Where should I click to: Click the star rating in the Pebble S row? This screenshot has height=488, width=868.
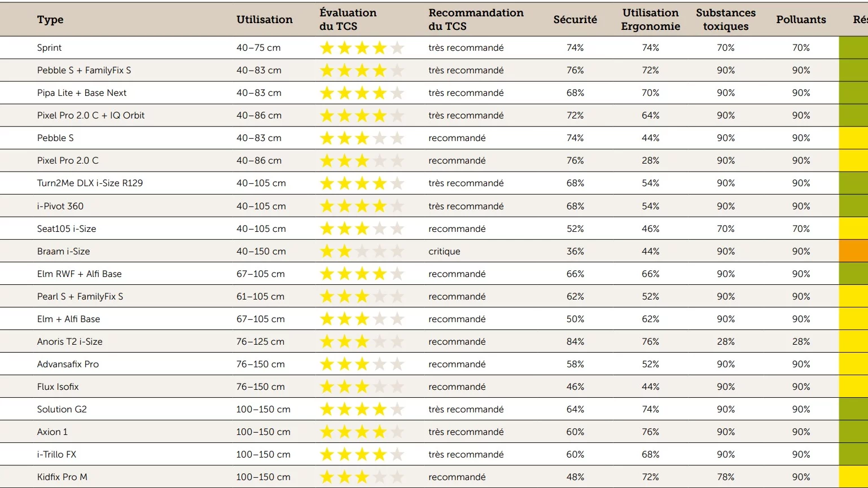click(x=362, y=138)
